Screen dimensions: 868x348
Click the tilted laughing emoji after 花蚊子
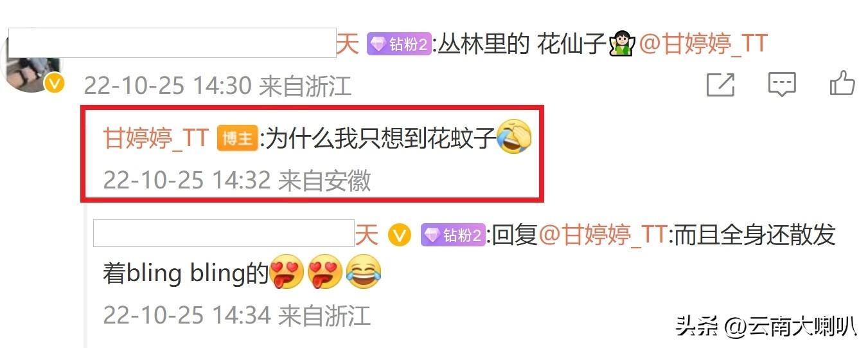pyautogui.click(x=515, y=136)
